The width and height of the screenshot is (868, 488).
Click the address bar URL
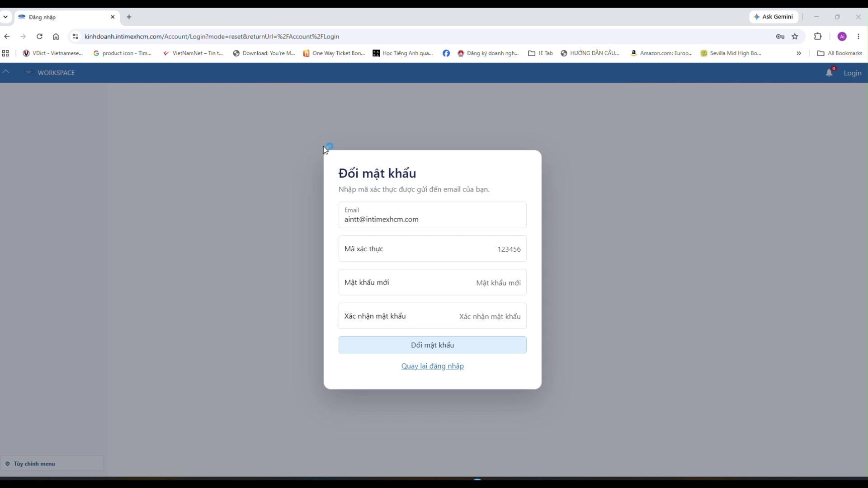pyautogui.click(x=212, y=37)
